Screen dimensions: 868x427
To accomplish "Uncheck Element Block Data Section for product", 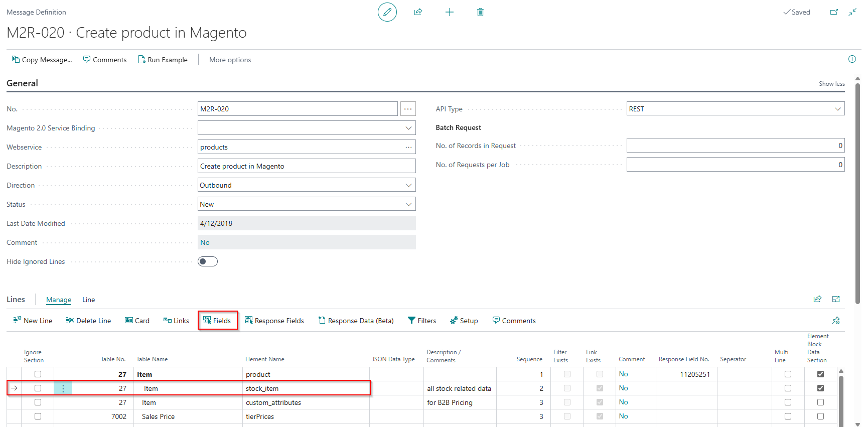I will pyautogui.click(x=820, y=374).
